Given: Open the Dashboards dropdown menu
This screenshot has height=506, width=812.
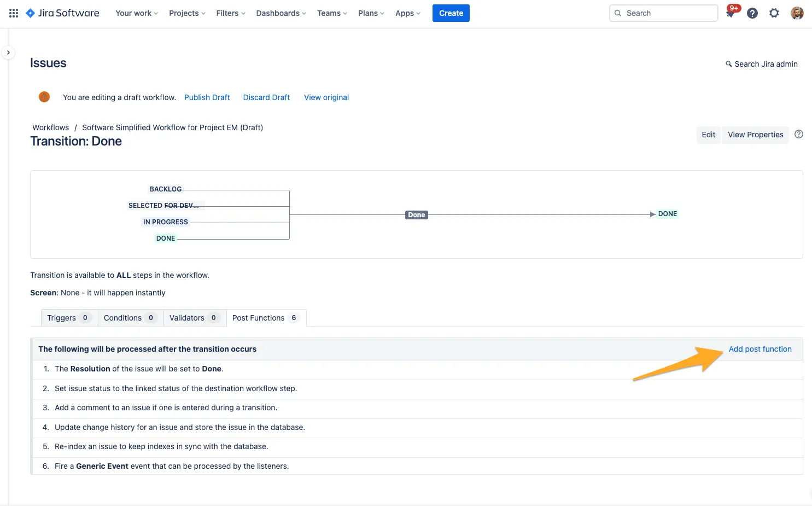Looking at the screenshot, I should pos(281,13).
